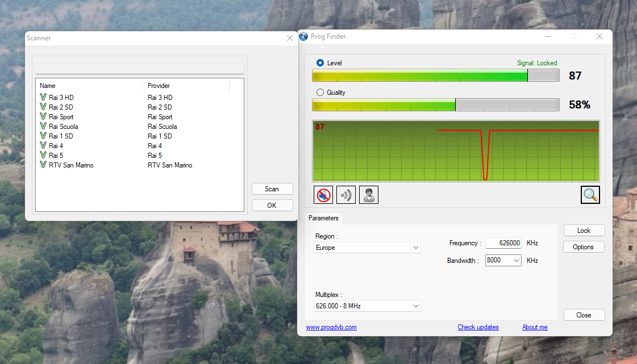Close the Scanner window

click(290, 38)
